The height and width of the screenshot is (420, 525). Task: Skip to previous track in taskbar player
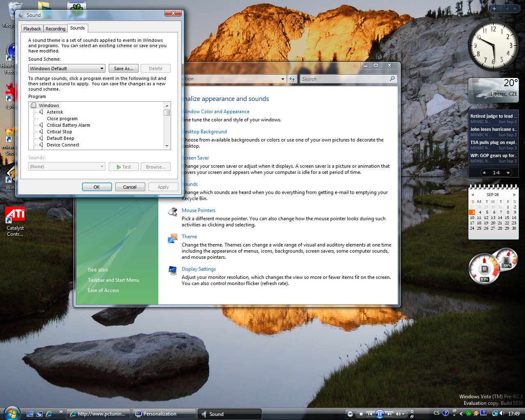(x=370, y=414)
